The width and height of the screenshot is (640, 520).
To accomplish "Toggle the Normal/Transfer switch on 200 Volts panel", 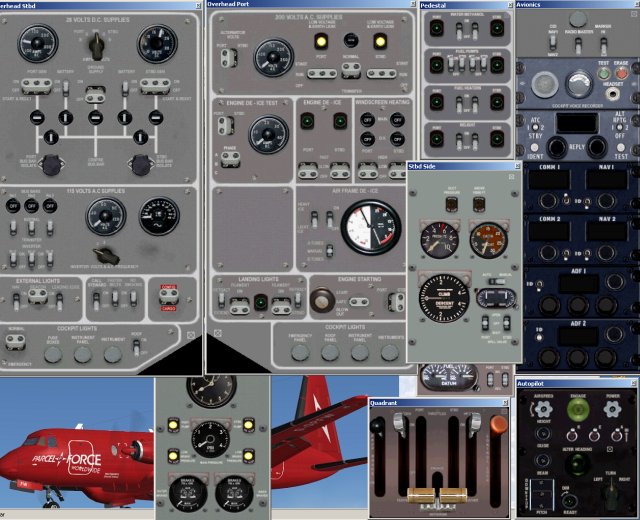I will [x=351, y=70].
